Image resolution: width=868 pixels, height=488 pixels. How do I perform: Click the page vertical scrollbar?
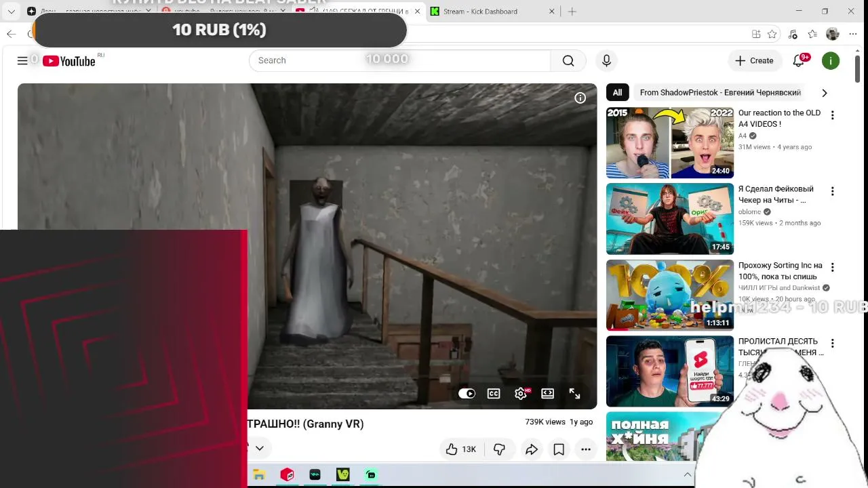(x=857, y=68)
